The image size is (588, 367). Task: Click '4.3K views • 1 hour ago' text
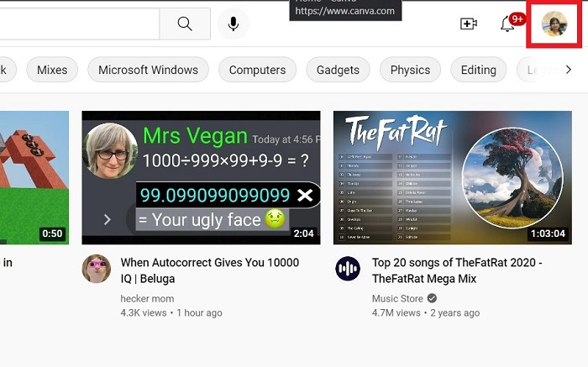171,312
